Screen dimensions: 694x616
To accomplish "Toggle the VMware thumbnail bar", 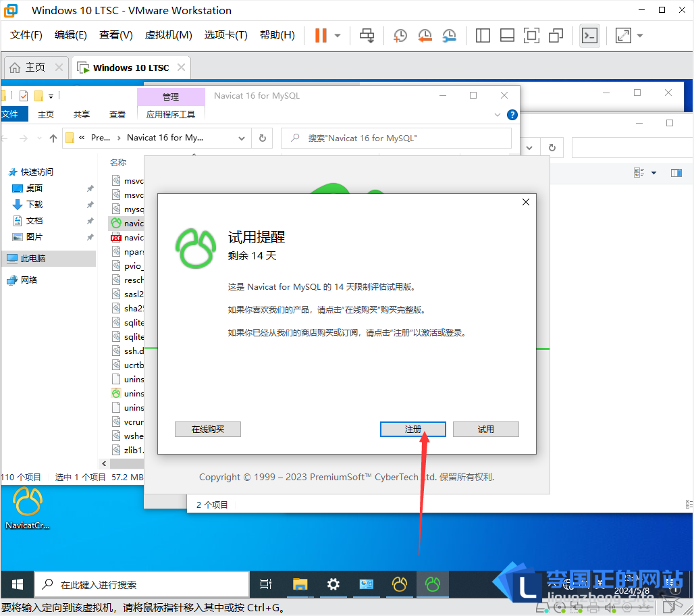I will click(x=507, y=35).
